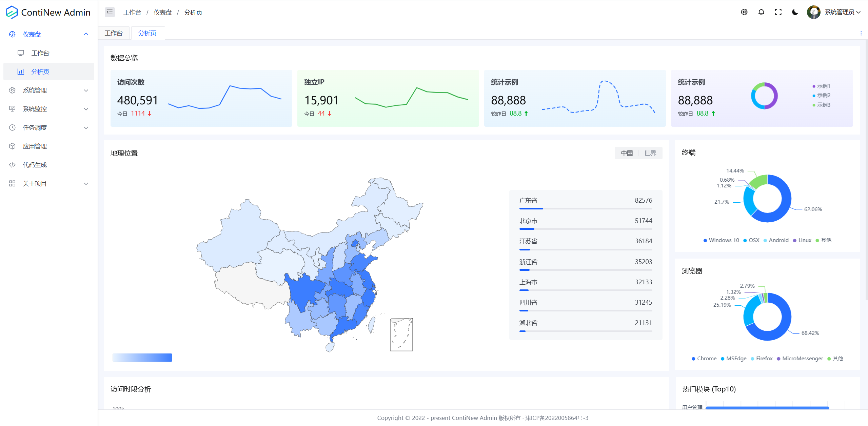
Task: Switch map view to 世界
Action: pyautogui.click(x=650, y=153)
